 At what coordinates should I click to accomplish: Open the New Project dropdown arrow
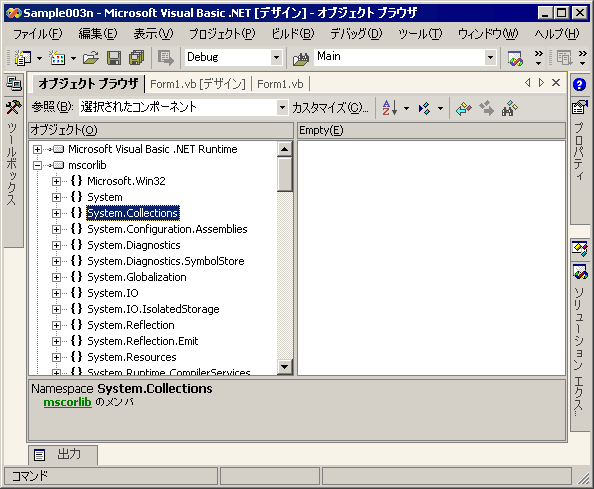point(39,58)
